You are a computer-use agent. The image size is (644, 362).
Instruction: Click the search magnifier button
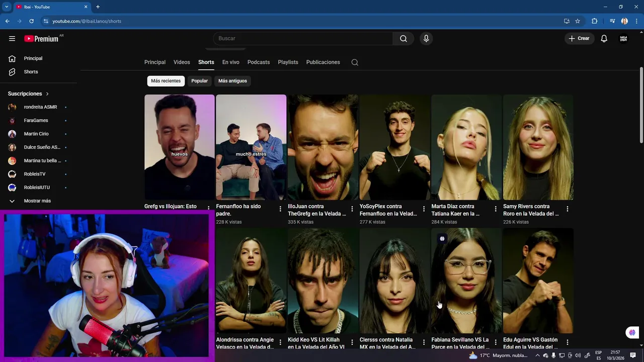403,39
